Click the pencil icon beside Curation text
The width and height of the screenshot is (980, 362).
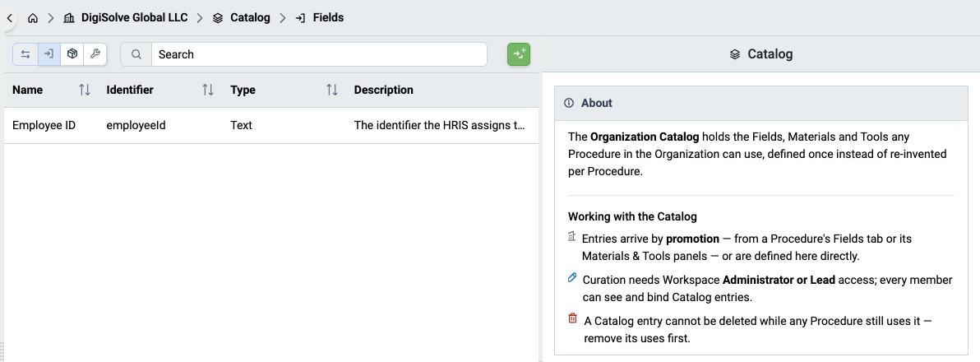(x=571, y=277)
